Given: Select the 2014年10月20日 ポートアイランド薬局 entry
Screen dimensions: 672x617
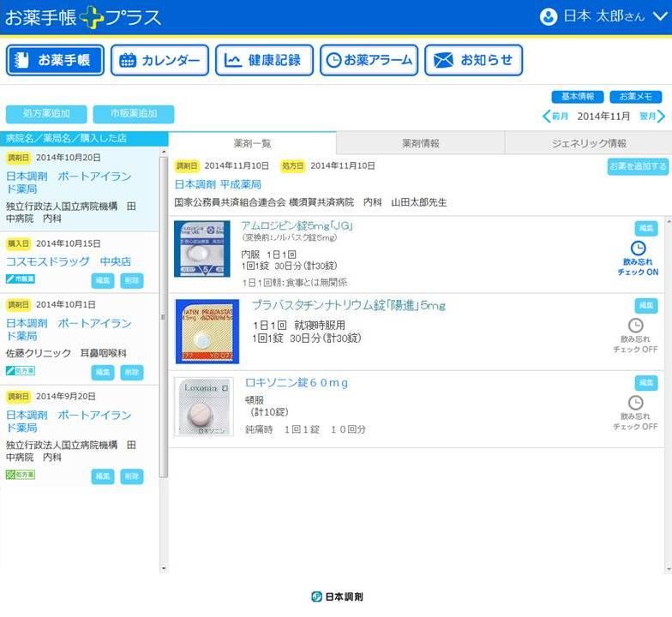Looking at the screenshot, I should 79,189.
